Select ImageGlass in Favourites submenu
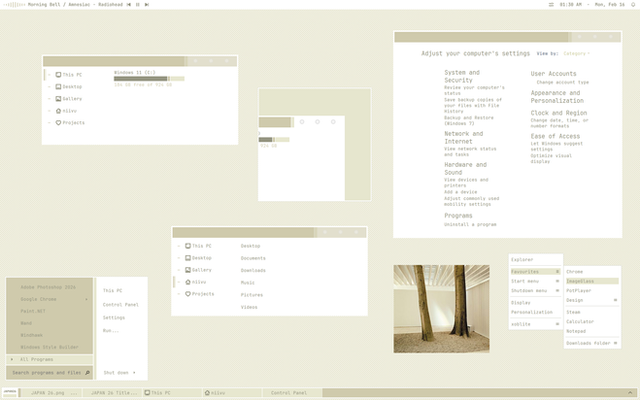The width and height of the screenshot is (640, 400). (x=592, y=281)
